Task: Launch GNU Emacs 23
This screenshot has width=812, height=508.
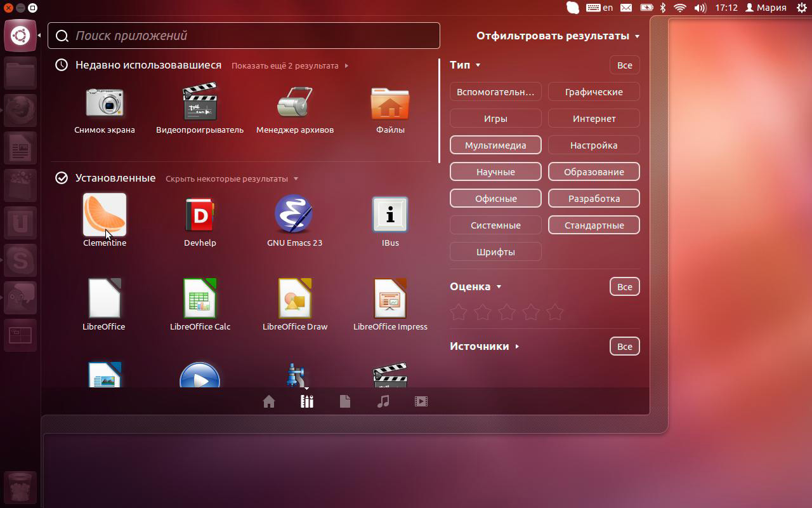Action: pos(295,220)
